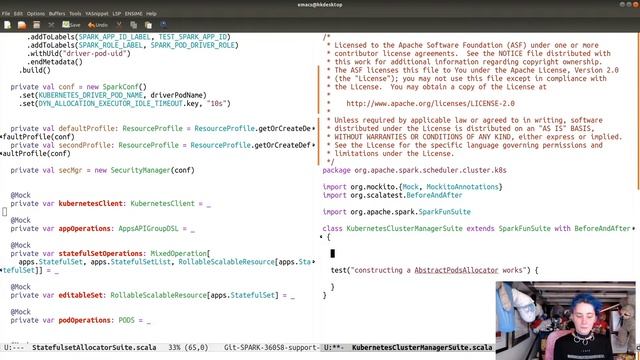Click the block cursor in the right buffer

pos(333,253)
